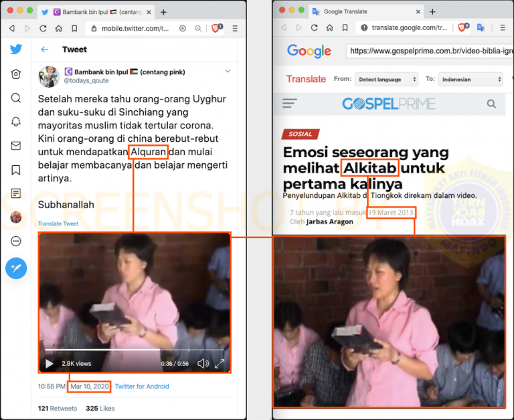
Task: Click home button in Translate window
Action: [x=329, y=27]
